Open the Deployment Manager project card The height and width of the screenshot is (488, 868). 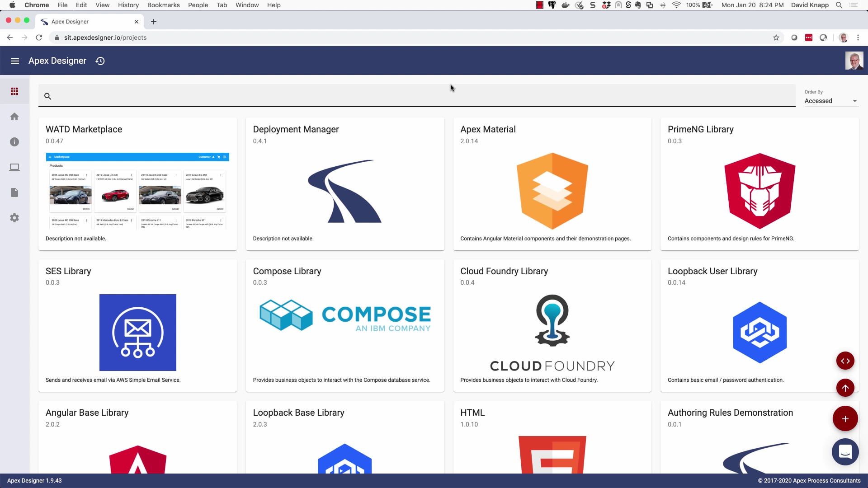[x=344, y=183]
